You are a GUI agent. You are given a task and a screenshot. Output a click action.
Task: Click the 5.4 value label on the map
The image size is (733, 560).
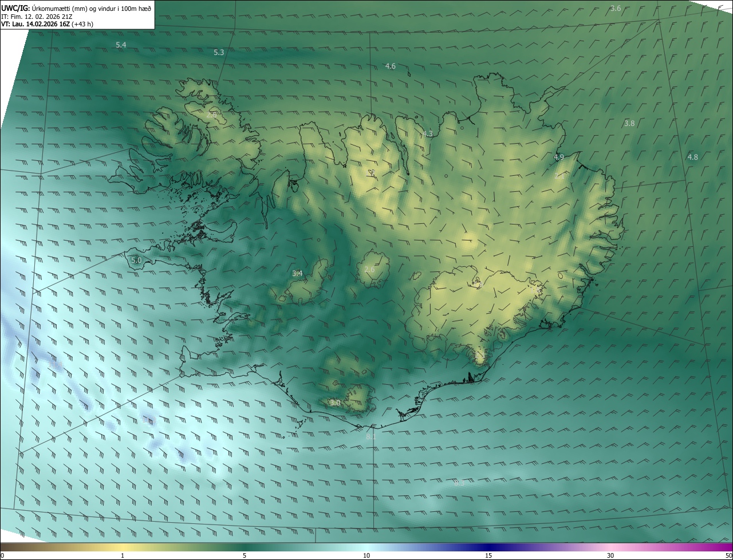pos(121,45)
